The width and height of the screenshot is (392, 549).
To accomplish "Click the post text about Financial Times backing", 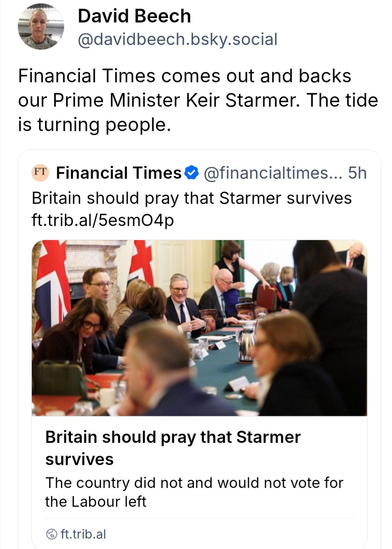I will coord(184,76).
